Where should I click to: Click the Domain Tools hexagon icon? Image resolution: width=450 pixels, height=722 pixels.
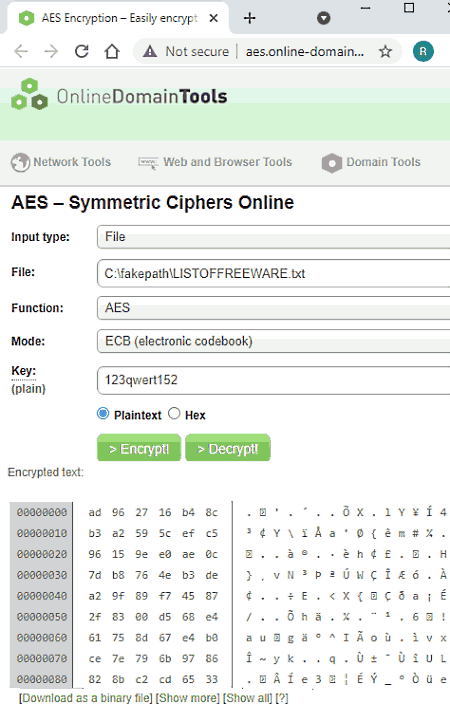point(332,163)
